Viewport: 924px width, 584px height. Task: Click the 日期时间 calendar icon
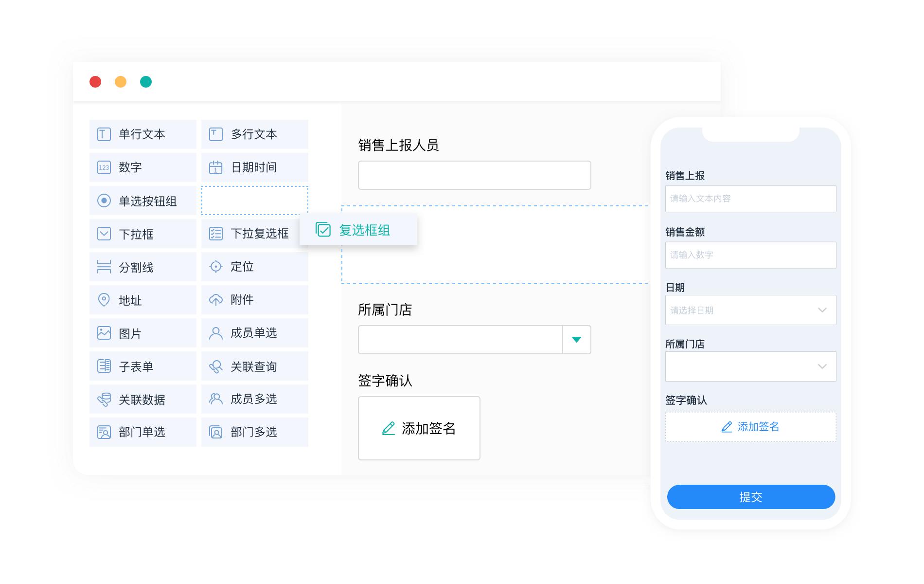[215, 167]
